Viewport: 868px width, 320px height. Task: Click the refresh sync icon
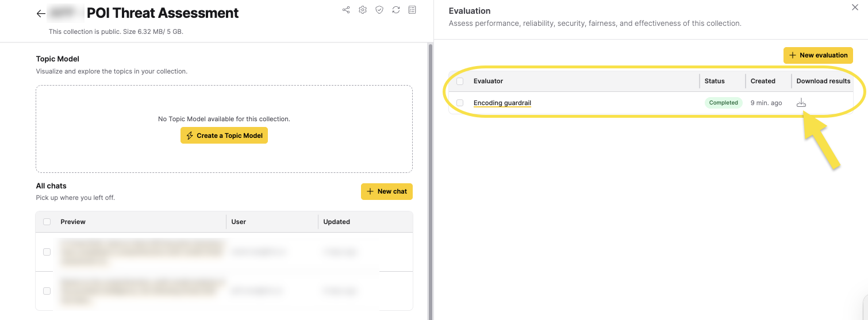click(x=395, y=10)
